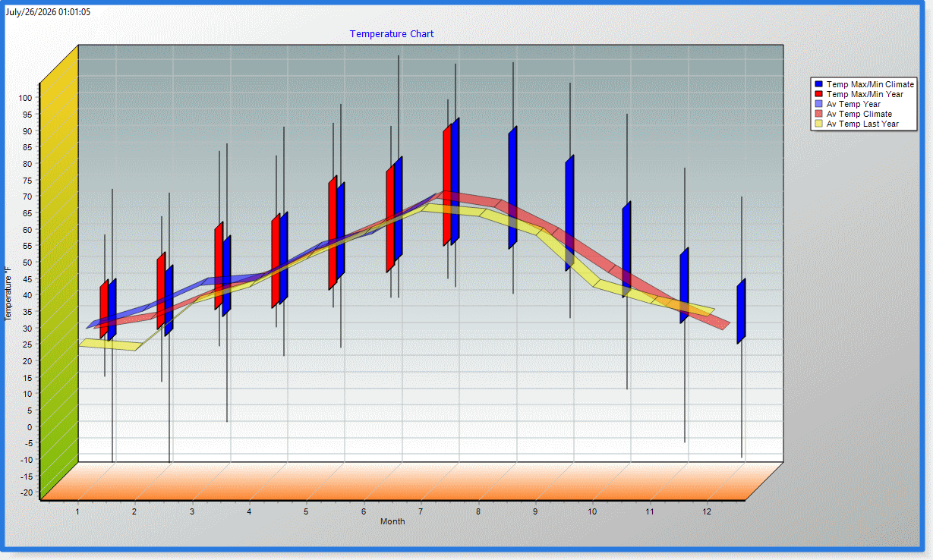Click the pink Av Temp Climate legend swatch
933x560 pixels.
819,114
